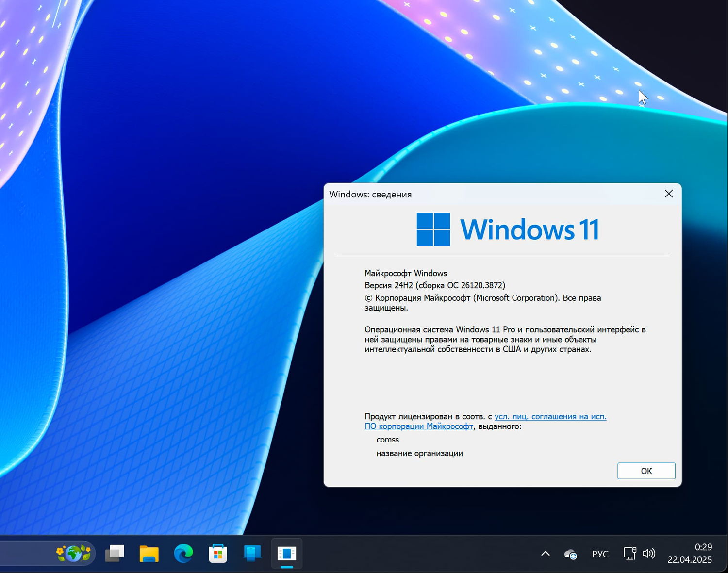Switch keyboard layout via РУС indicator
Viewport: 728px width, 573px height.
tap(600, 553)
